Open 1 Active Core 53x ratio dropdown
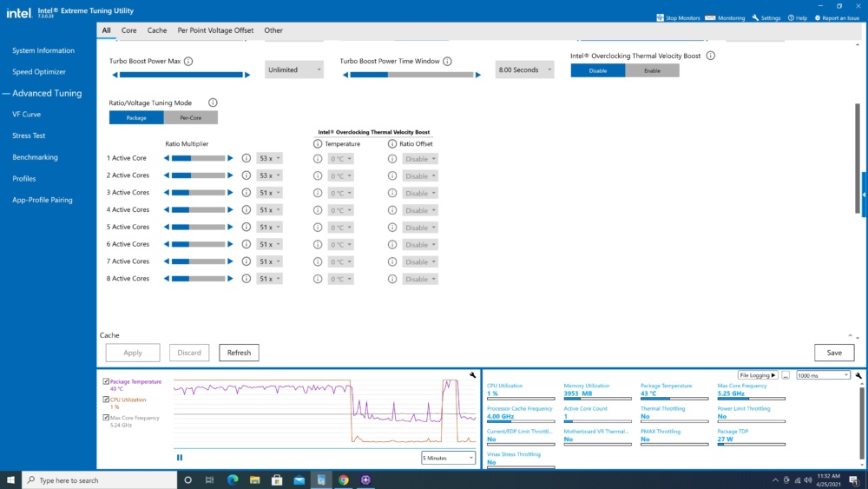The width and height of the screenshot is (868, 489). coord(269,158)
